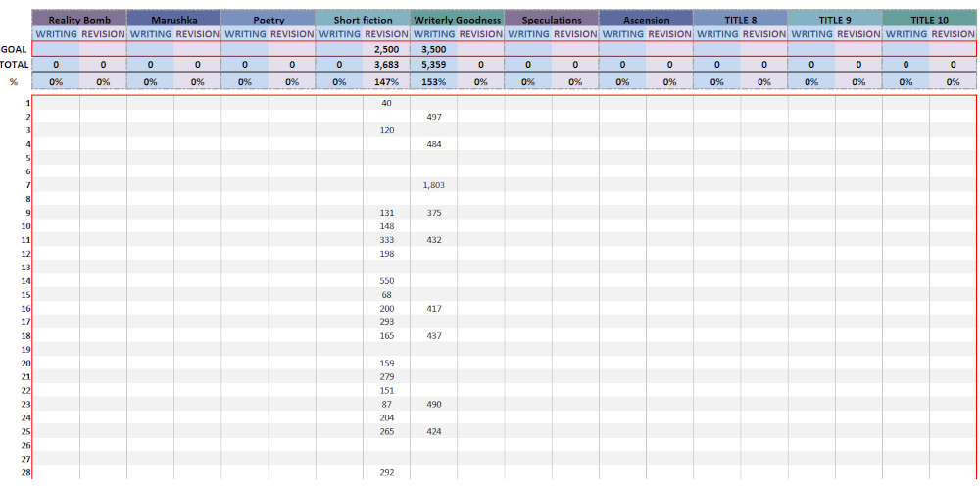Click the Reality Bomb title header
The image size is (980, 488).
pyautogui.click(x=79, y=20)
